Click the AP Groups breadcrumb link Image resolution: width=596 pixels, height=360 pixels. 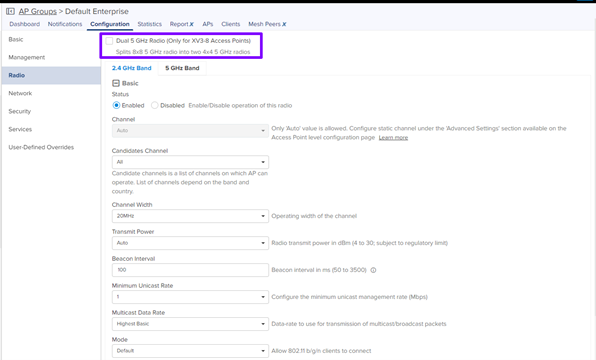(38, 11)
